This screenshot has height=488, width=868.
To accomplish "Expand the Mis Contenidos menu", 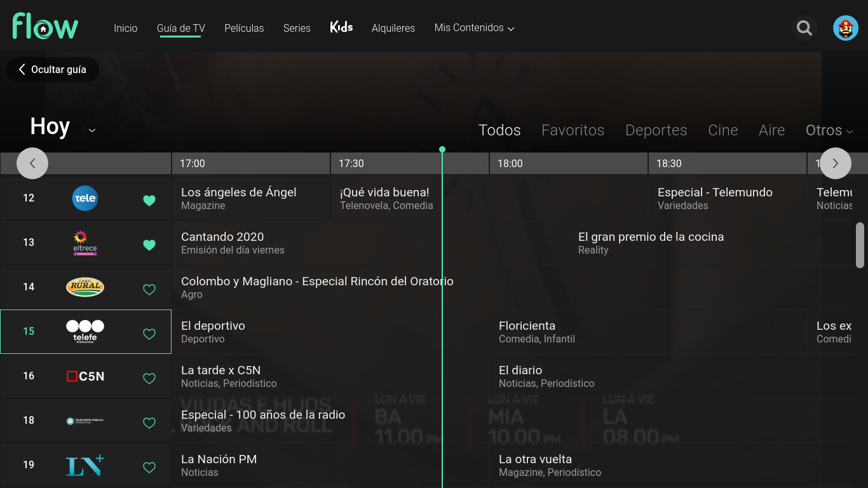I will pos(474,28).
